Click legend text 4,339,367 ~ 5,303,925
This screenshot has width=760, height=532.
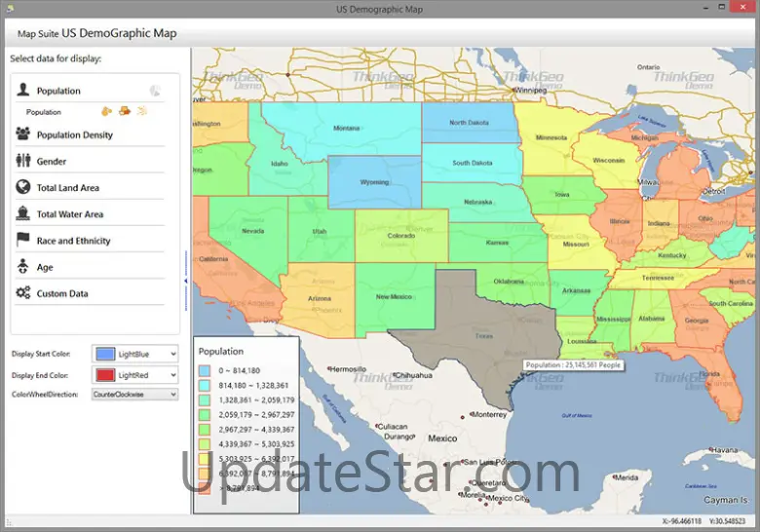256,443
